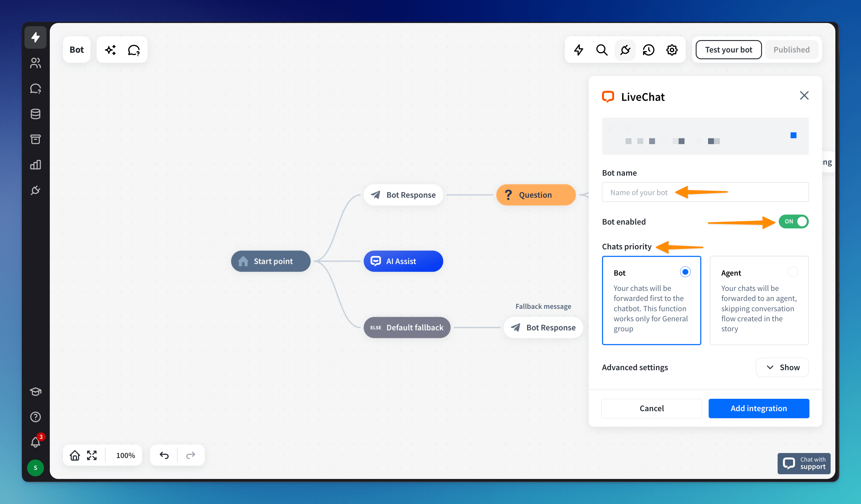Click the AI sparkles icon beside Bot
Viewport: 861px width, 504px height.
click(110, 50)
